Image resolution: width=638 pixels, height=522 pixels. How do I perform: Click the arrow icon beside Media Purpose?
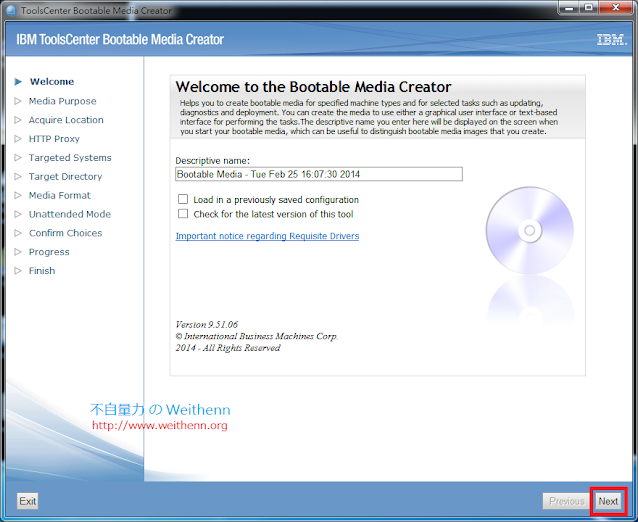(18, 101)
